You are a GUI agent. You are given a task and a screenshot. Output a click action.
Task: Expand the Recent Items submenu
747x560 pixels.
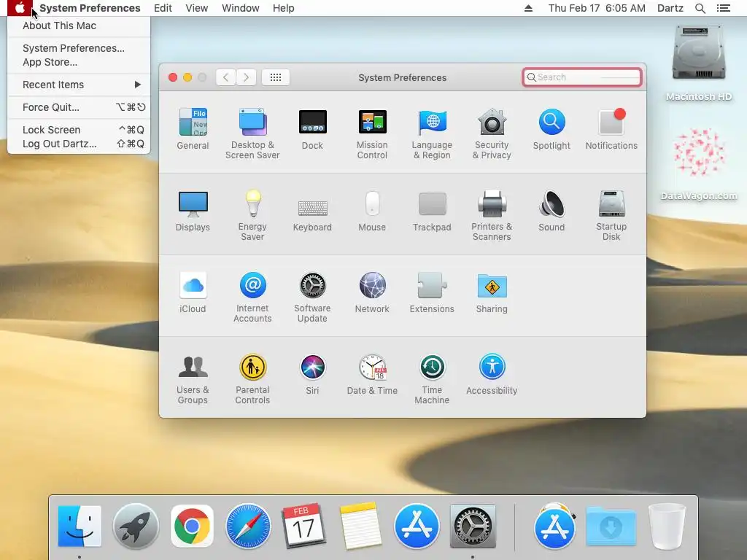79,85
